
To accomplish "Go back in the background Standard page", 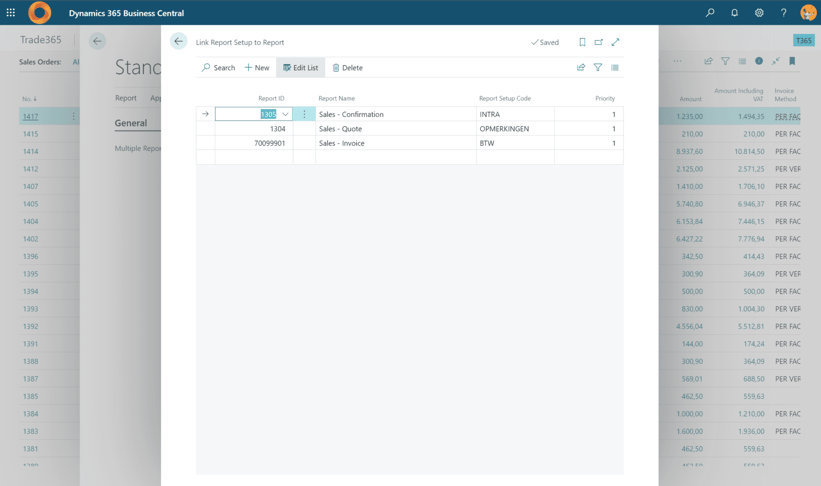I will tap(97, 41).
